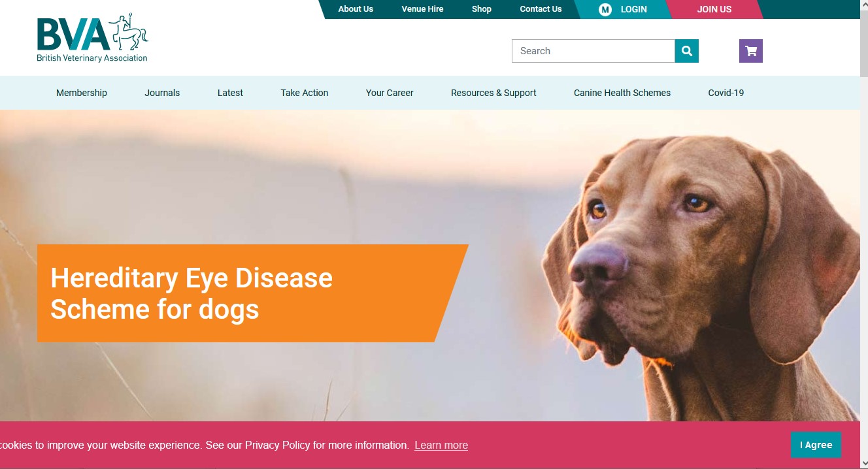868x469 pixels.
Task: Select the Latest navigation item
Action: pos(230,93)
